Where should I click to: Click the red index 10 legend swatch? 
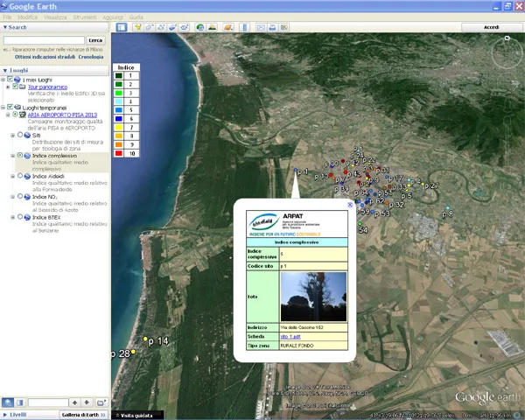(x=118, y=153)
